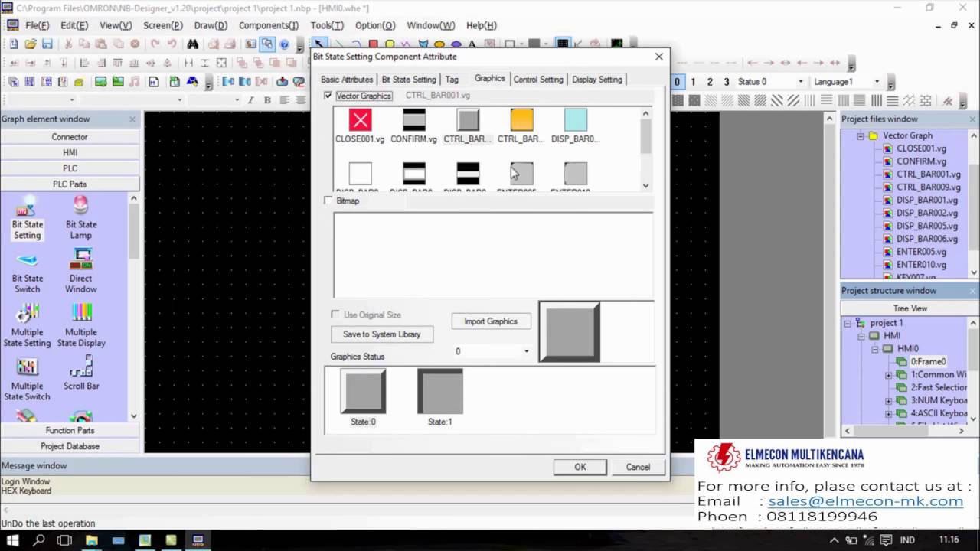Select the Bit State Lamp component
The width and height of the screenshot is (980, 551).
[x=81, y=218]
